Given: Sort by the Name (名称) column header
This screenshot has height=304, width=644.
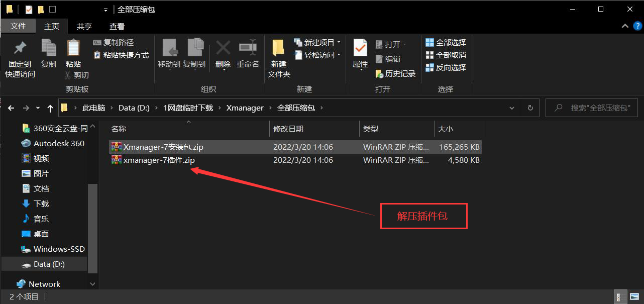Looking at the screenshot, I should point(188,129).
